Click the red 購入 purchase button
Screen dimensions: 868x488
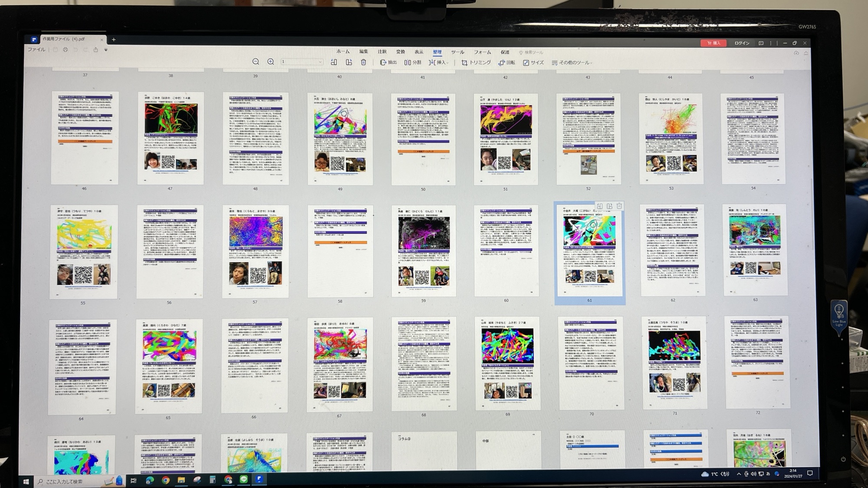point(713,43)
